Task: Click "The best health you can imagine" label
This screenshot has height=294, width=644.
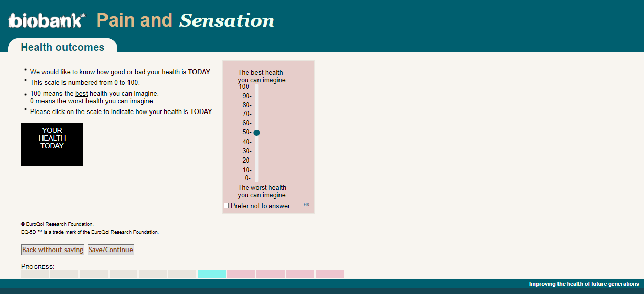Action: (x=261, y=76)
